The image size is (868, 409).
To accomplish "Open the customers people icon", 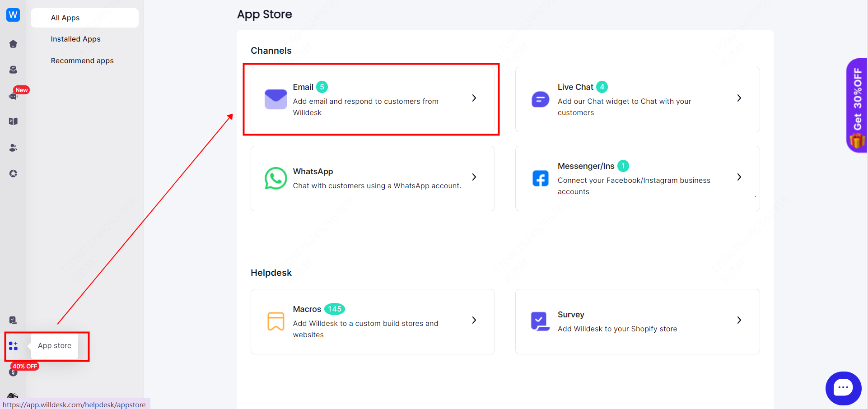I will (x=13, y=148).
